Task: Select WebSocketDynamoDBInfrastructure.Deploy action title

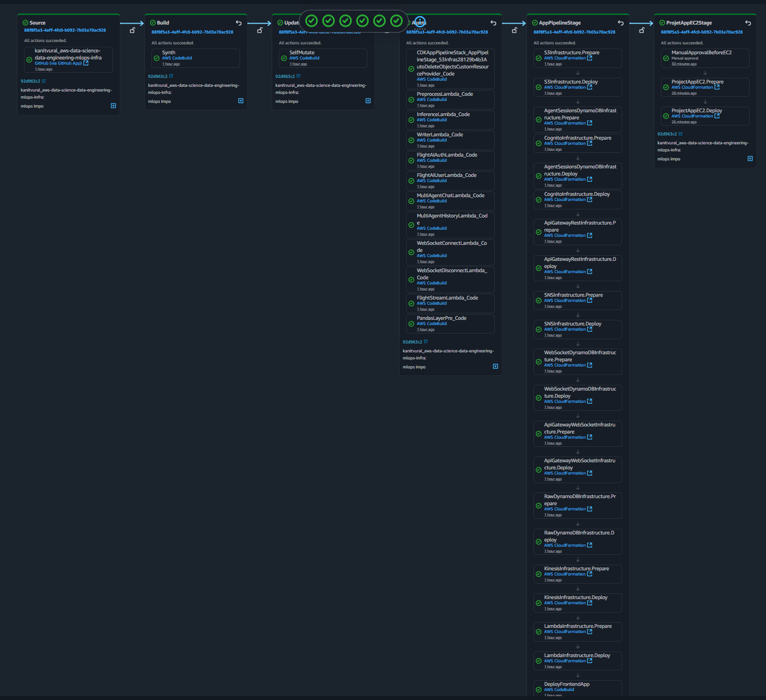Action: coord(580,392)
